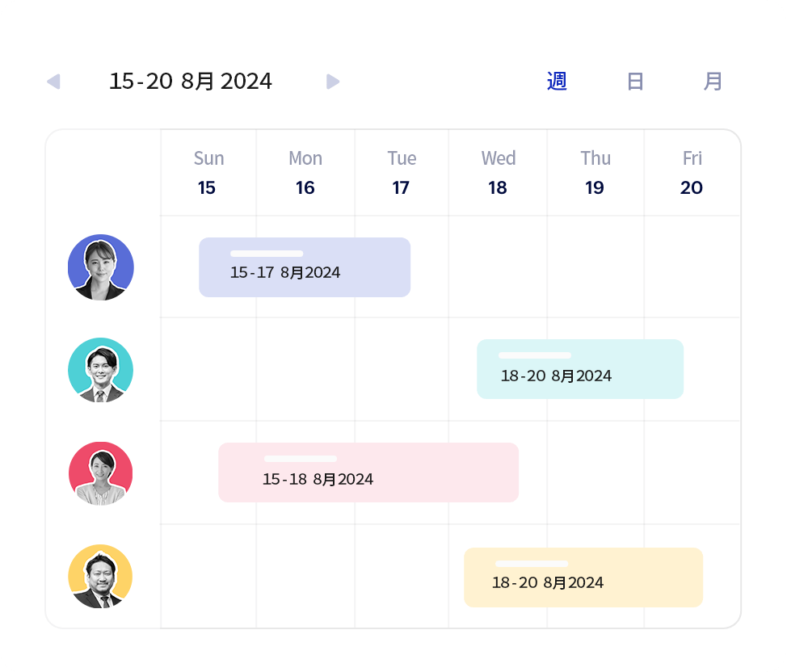The height and width of the screenshot is (672, 787).
Task: Switch to the 月 month view tab
Action: 713,82
